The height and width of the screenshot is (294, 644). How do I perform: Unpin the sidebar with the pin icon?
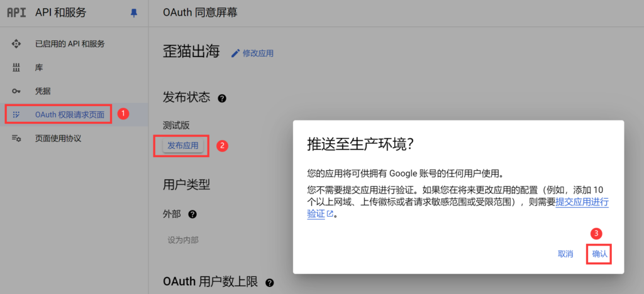[x=134, y=14]
